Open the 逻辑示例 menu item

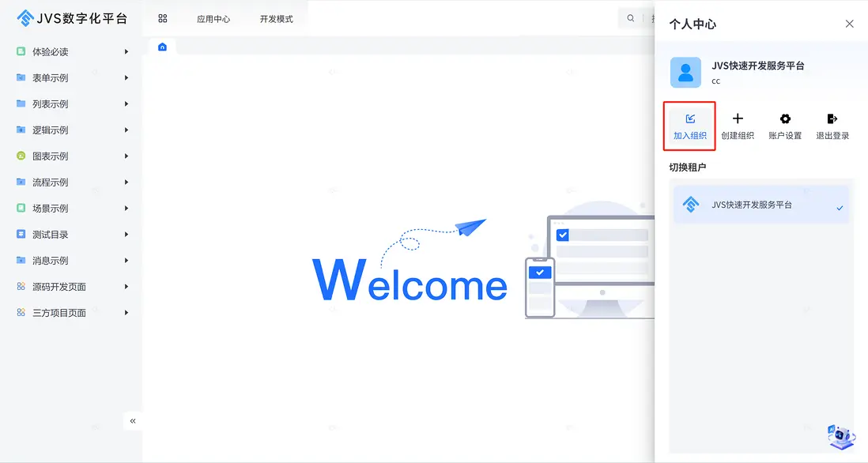73,130
